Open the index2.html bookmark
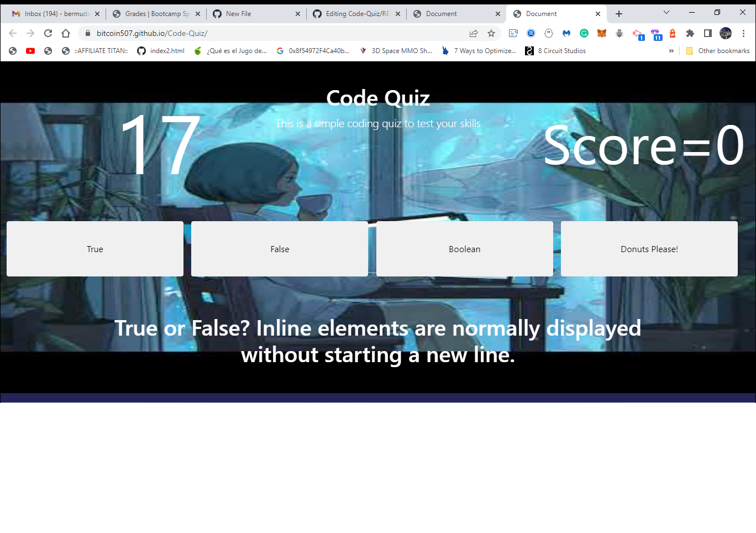Image resolution: width=756 pixels, height=533 pixels. (x=161, y=51)
